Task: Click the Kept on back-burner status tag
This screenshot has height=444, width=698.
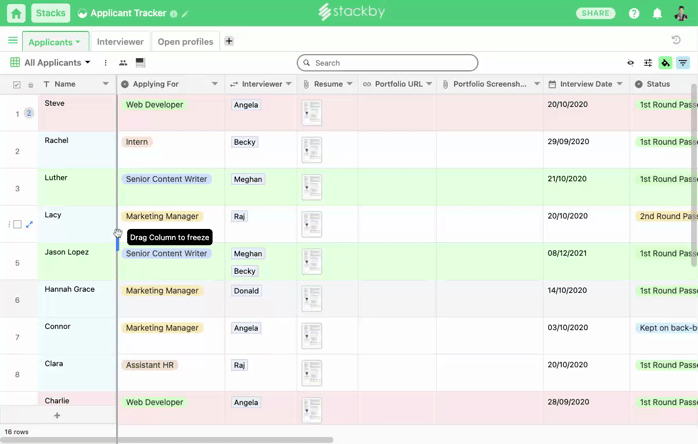Action: coord(666,328)
